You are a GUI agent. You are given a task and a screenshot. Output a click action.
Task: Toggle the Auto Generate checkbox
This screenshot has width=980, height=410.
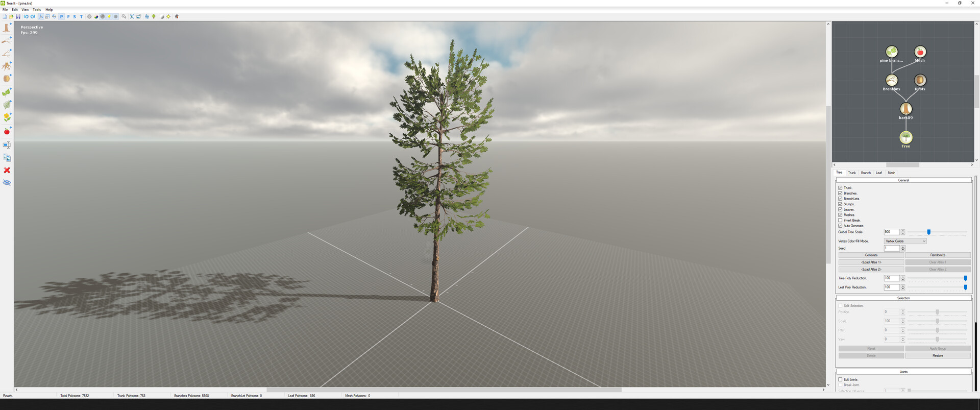point(840,226)
